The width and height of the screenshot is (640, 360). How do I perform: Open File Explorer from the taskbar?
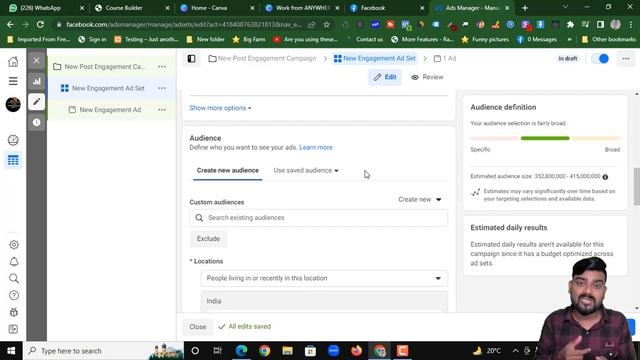[x=287, y=351]
